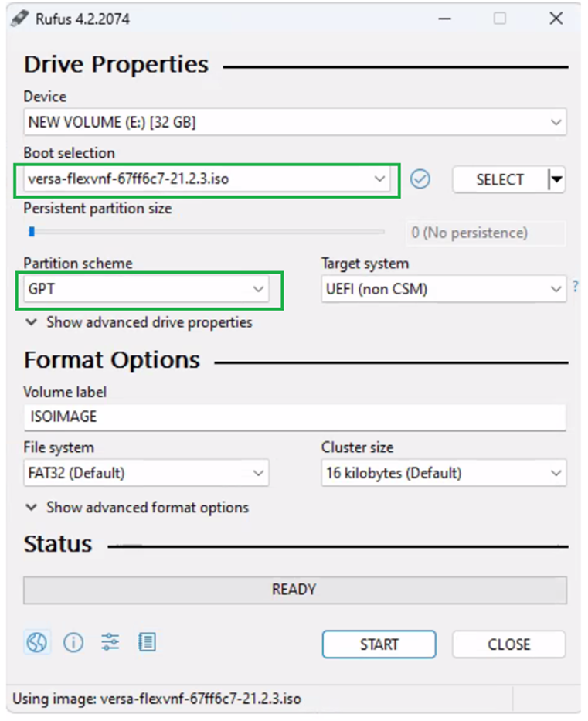Click the Boot selection label

(69, 153)
